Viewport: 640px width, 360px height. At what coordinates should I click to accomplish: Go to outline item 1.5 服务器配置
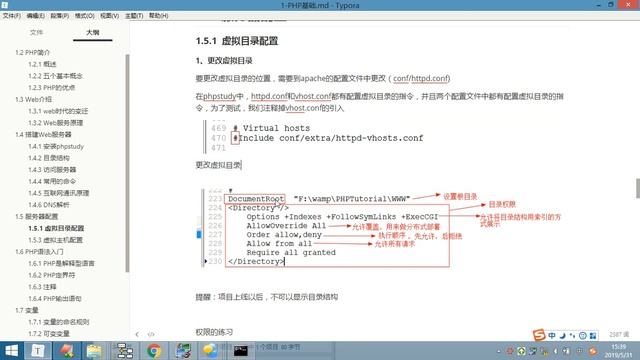click(36, 216)
